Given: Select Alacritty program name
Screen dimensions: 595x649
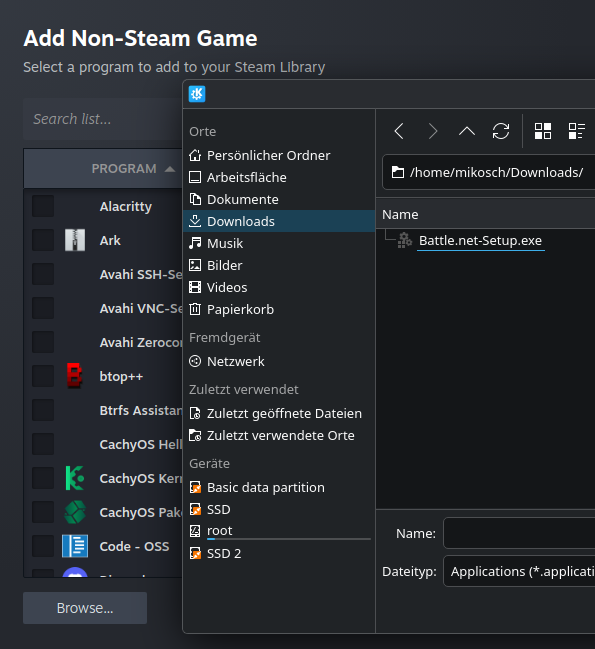Looking at the screenshot, I should click(126, 207).
